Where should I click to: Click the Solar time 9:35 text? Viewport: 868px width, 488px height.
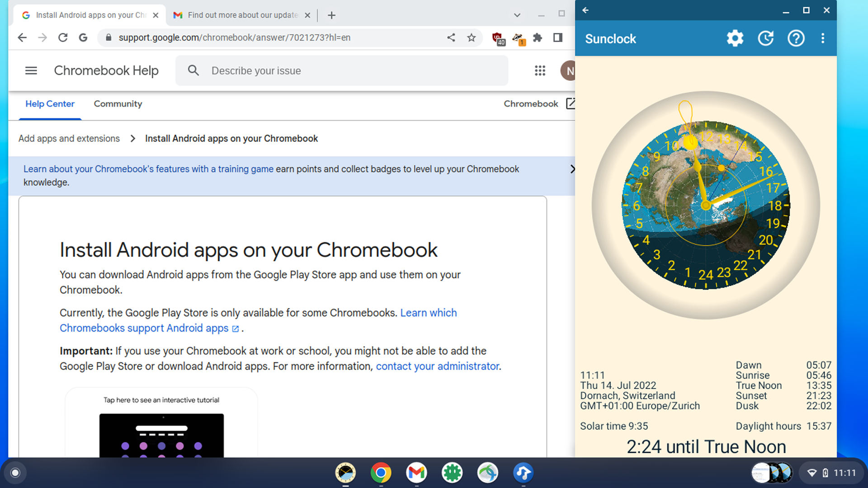point(614,426)
